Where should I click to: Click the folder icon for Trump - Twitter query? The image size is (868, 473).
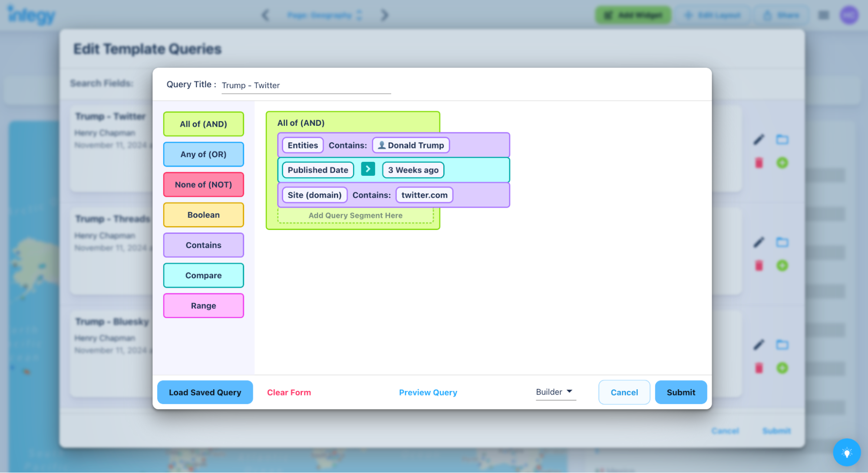(x=782, y=140)
